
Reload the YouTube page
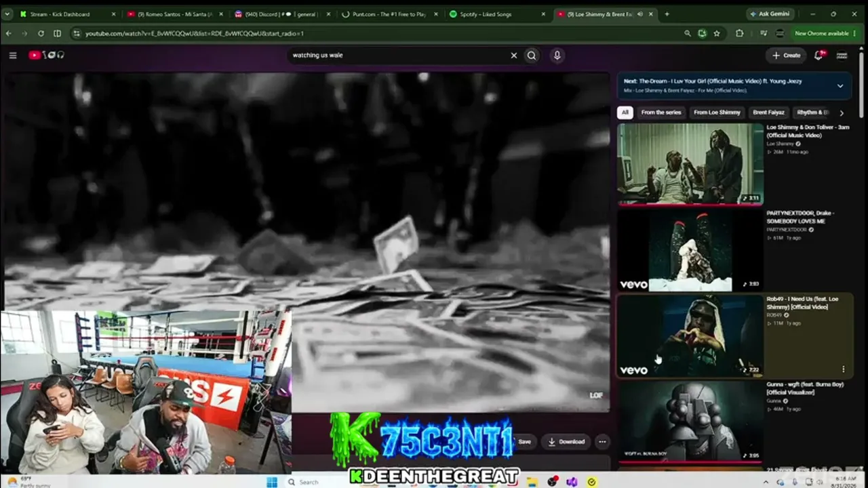(x=41, y=33)
